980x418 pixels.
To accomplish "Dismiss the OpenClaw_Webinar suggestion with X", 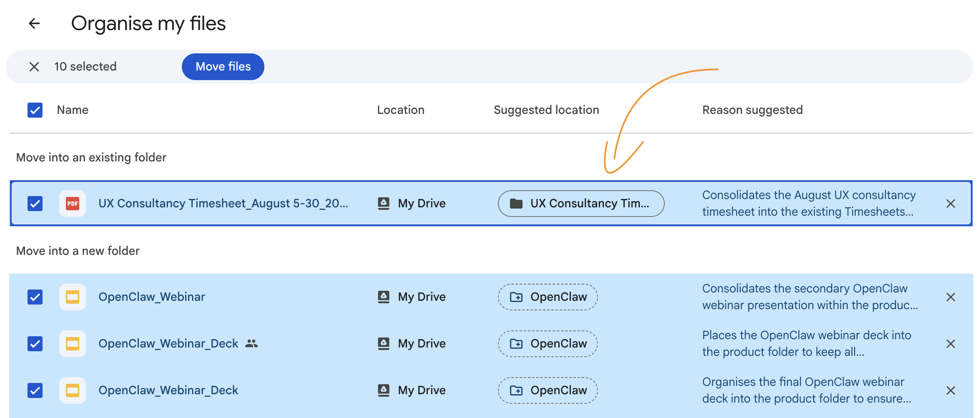I will [x=951, y=297].
